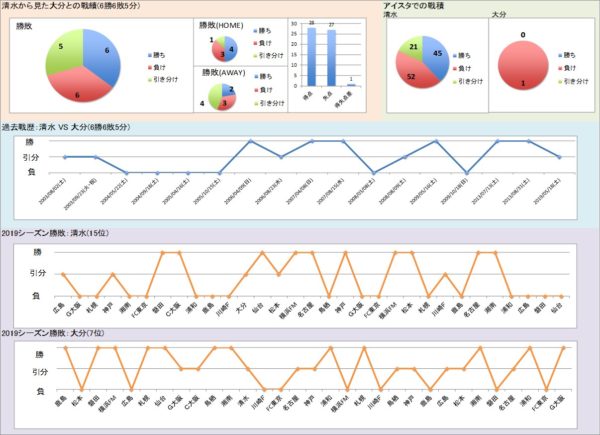
Task: Click the 失点 bar labeled 27
Action: click(x=331, y=58)
